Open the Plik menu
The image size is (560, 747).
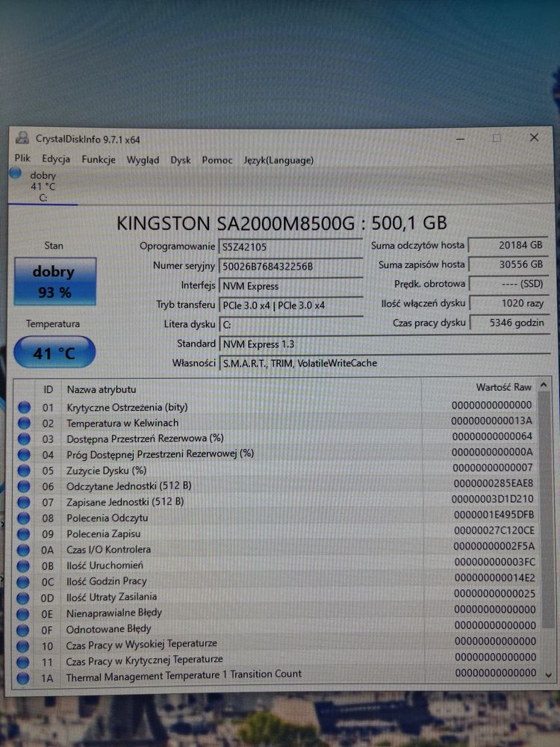[22, 158]
